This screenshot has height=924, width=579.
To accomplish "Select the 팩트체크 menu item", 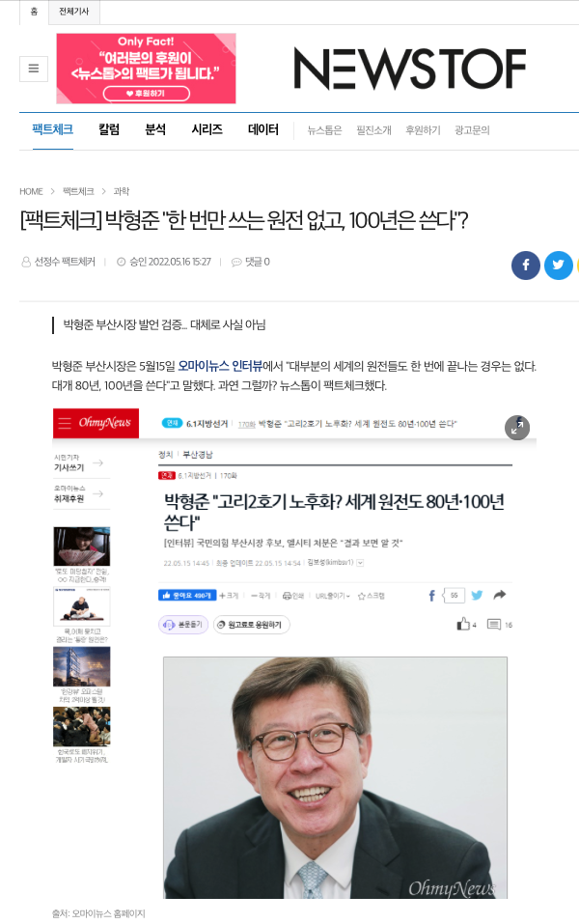I will click(x=52, y=129).
